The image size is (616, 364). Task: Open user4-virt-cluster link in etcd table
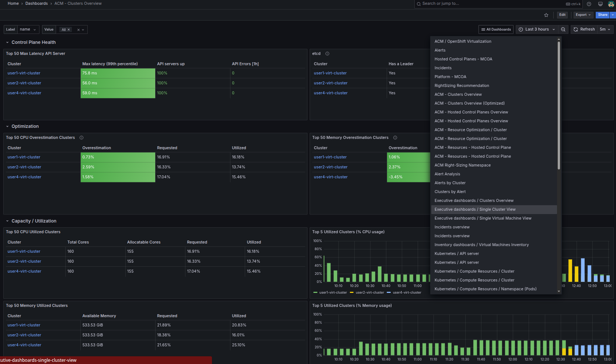pyautogui.click(x=331, y=93)
